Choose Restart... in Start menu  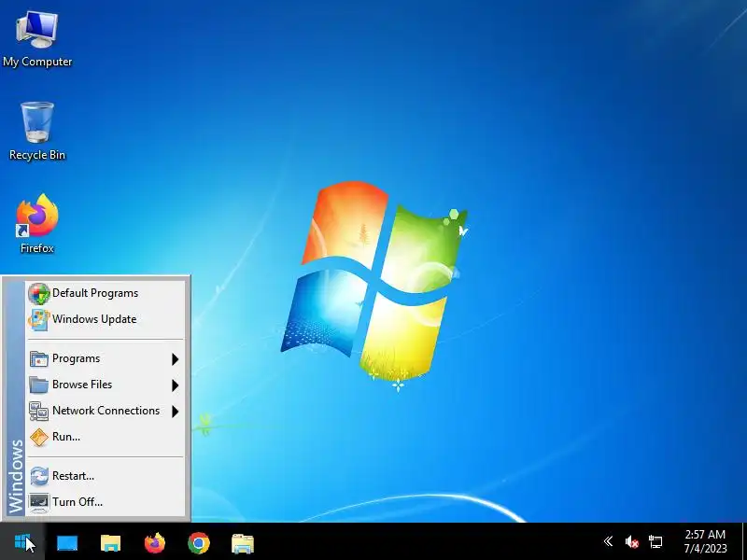(106, 476)
